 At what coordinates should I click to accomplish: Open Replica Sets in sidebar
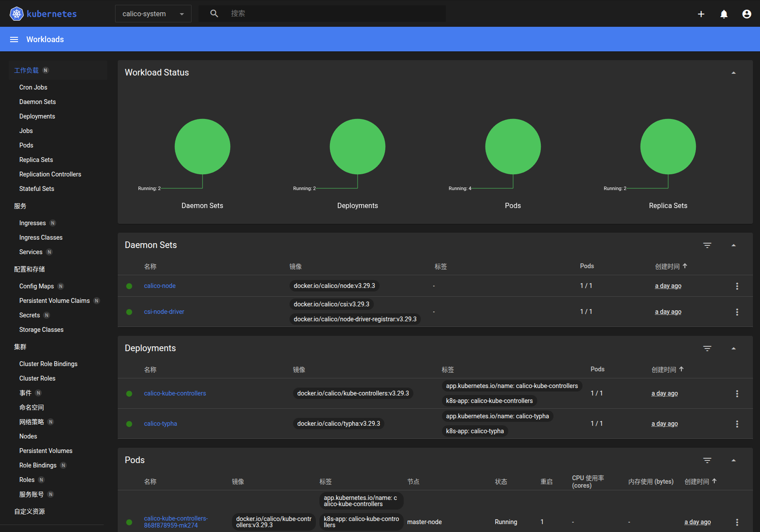coord(36,160)
